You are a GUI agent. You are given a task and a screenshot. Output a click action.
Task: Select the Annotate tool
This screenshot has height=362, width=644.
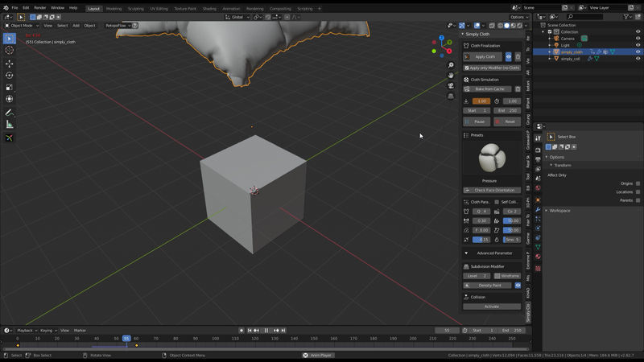[x=10, y=113]
